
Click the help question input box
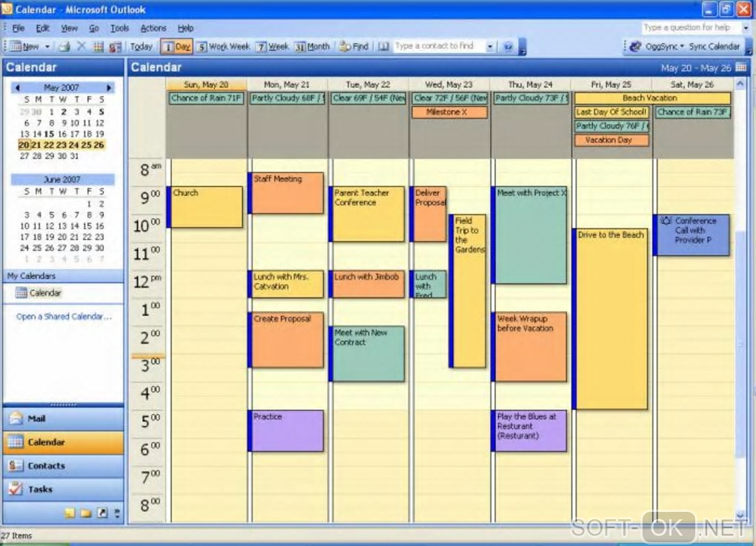(x=690, y=27)
